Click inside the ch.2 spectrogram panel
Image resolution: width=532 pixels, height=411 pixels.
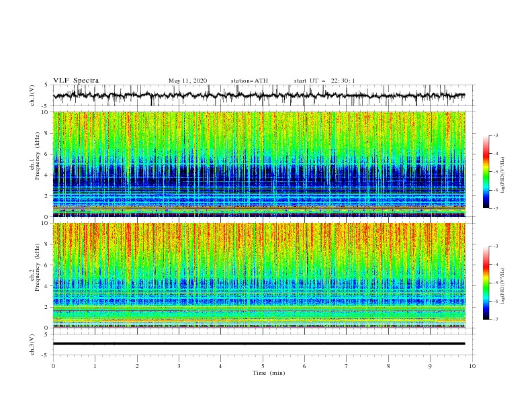pos(259,275)
